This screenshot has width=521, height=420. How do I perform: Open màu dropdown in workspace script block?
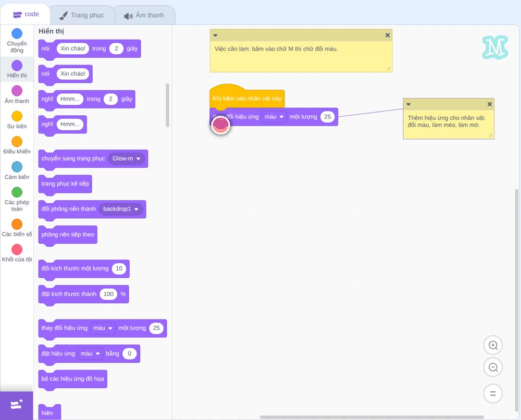coord(274,117)
